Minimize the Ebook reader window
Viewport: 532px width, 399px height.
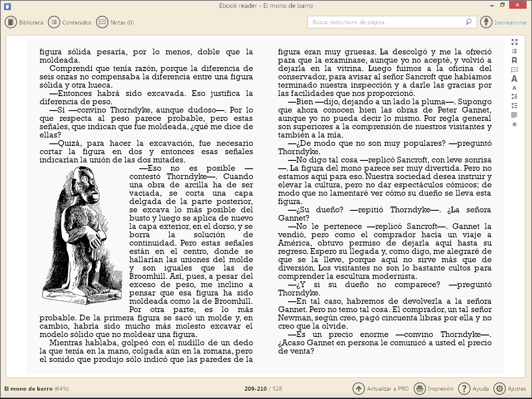491,5
